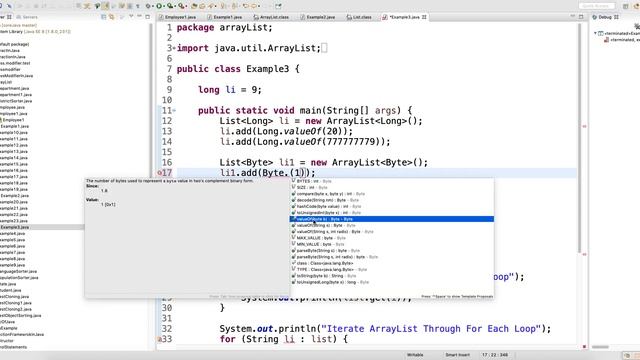Choose highlighted valueOf(byte b) proposal

click(392, 219)
